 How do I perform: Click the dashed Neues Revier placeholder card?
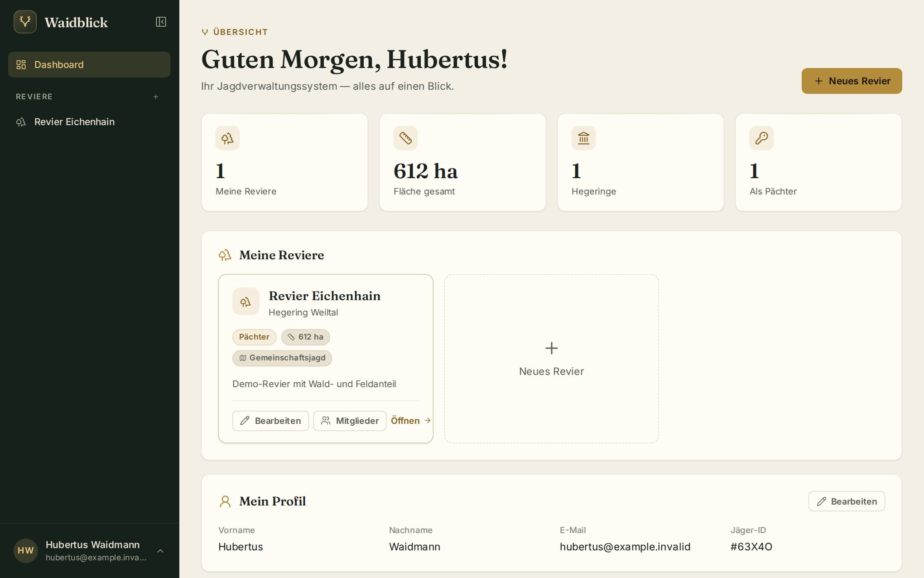(x=551, y=359)
